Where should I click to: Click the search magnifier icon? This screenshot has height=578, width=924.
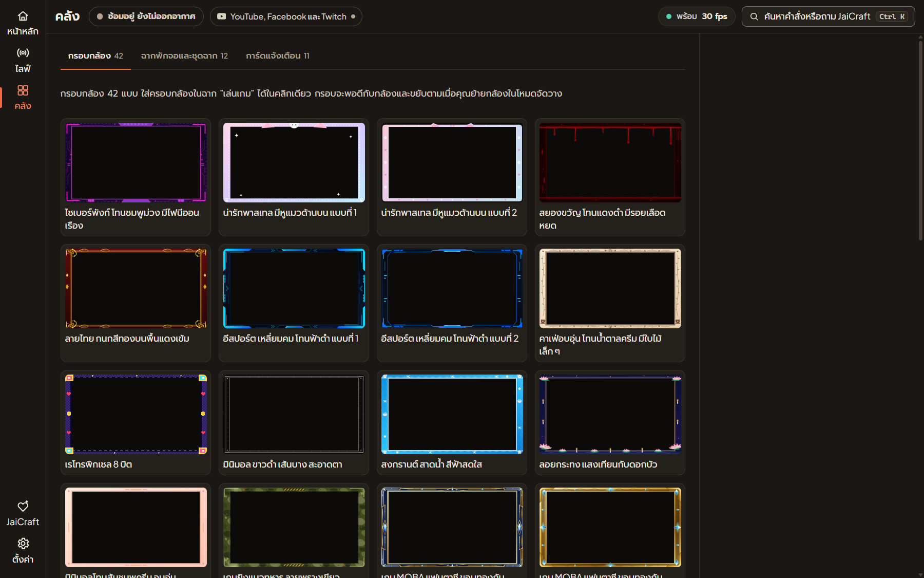point(754,16)
